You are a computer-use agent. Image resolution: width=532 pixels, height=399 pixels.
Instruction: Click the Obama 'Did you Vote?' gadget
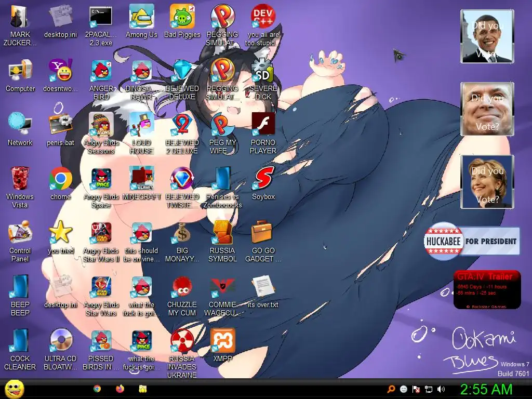[x=487, y=36]
